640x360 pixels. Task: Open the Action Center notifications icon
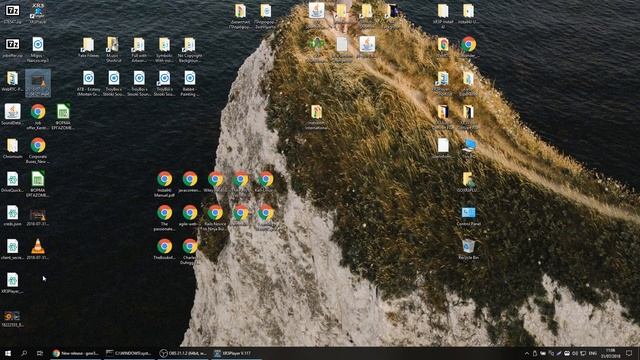click(629, 353)
